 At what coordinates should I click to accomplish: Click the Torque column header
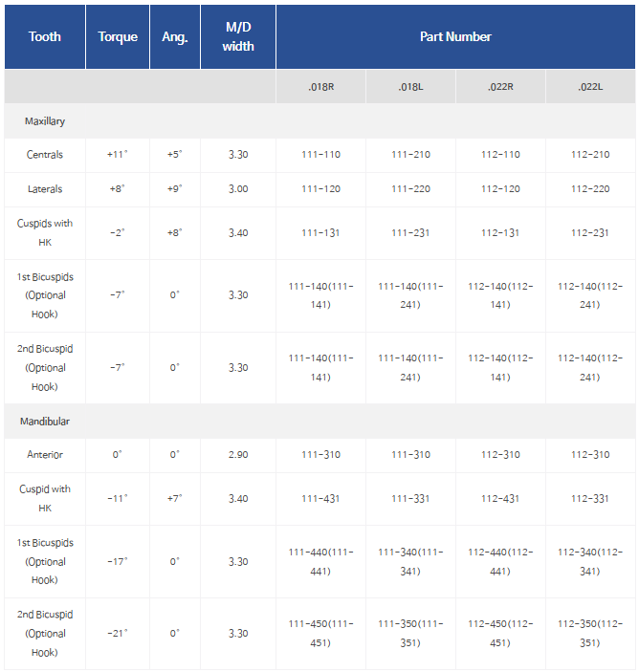click(118, 37)
